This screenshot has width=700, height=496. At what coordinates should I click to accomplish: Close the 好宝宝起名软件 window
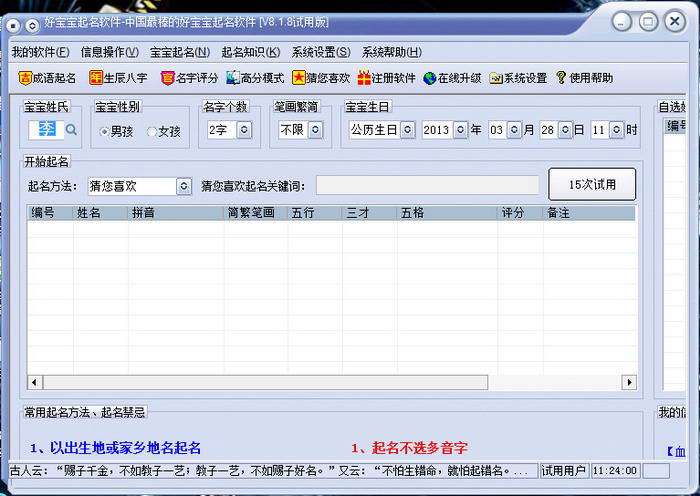pos(675,21)
